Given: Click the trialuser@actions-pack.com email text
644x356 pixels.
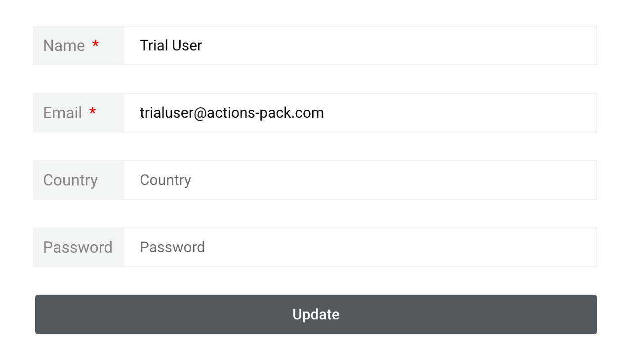Looking at the screenshot, I should [x=232, y=113].
